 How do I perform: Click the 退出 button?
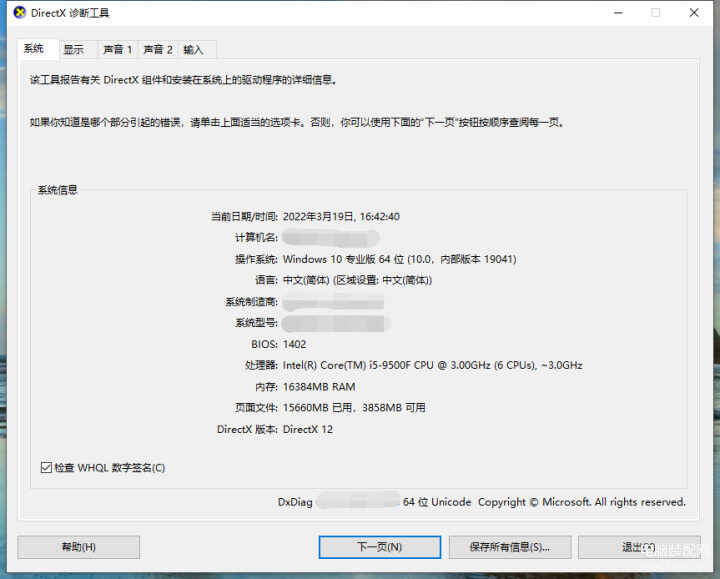coord(639,547)
